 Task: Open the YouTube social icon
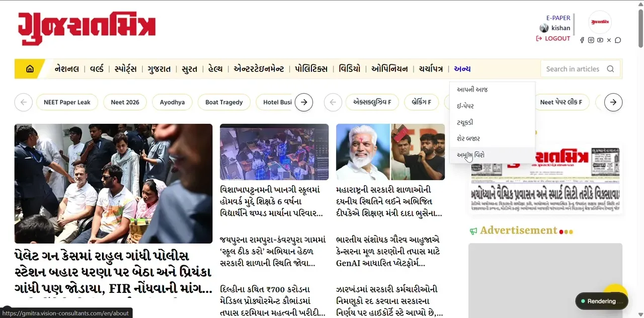[x=600, y=40]
